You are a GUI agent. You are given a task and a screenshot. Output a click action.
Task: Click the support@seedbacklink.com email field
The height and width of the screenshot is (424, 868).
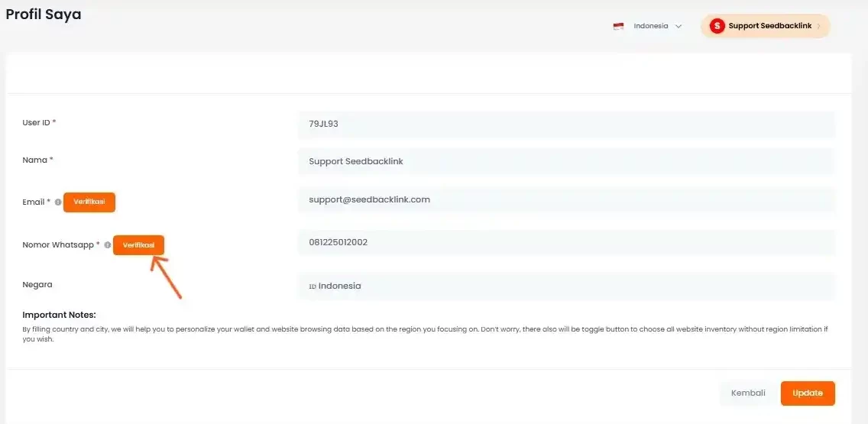pyautogui.click(x=565, y=199)
